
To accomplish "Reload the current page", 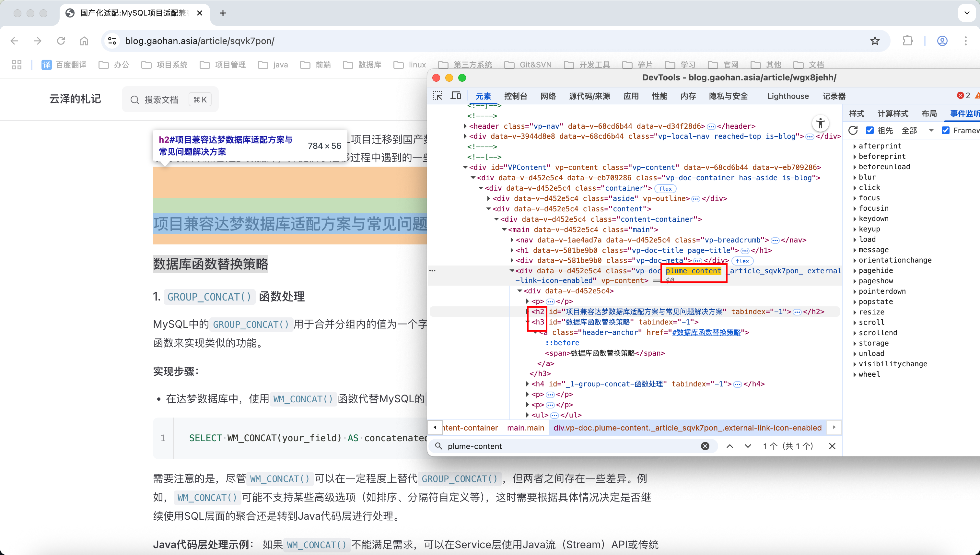I will pos(61,41).
